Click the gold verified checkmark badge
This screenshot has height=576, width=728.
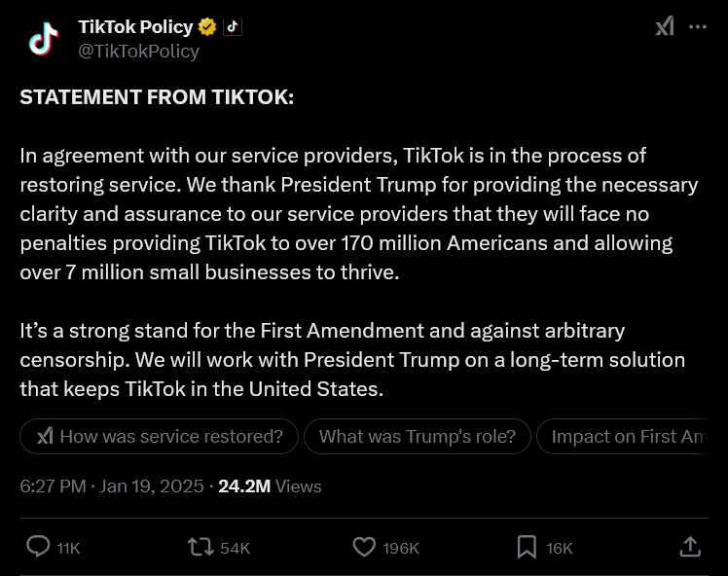click(207, 27)
